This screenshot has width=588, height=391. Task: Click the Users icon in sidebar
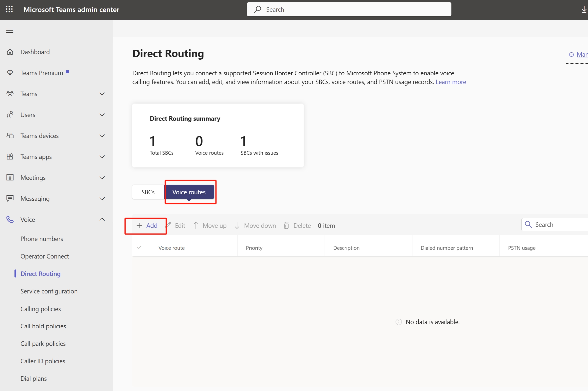10,115
